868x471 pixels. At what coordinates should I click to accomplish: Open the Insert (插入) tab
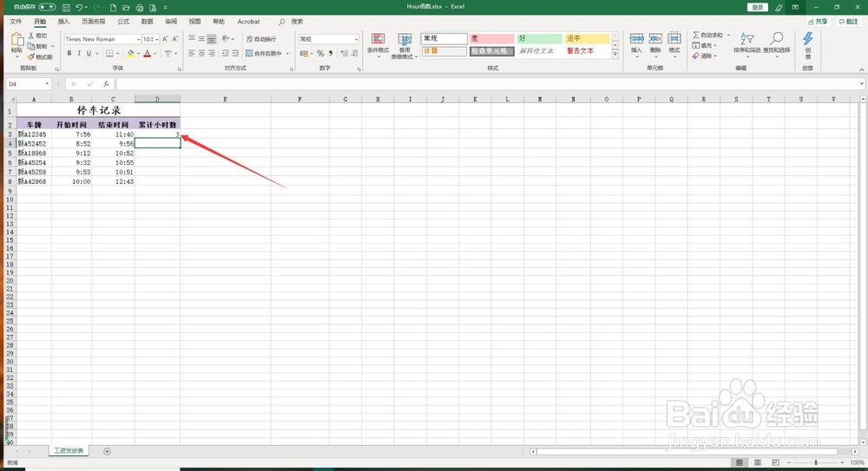pyautogui.click(x=63, y=22)
